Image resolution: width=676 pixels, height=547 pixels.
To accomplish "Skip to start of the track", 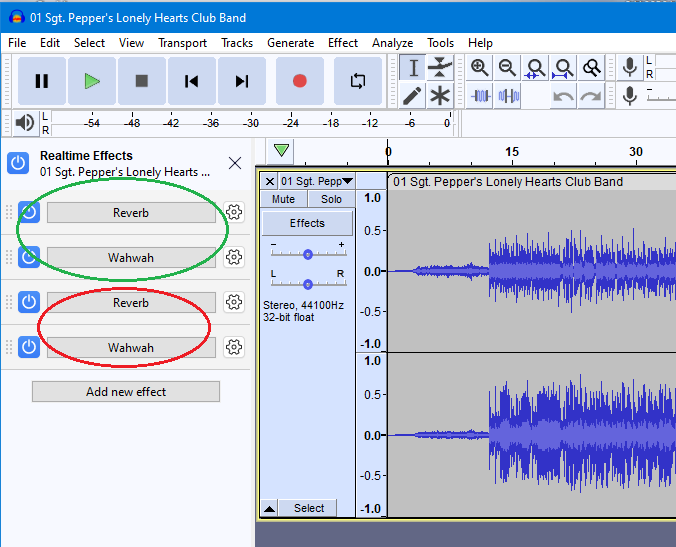I will [192, 81].
